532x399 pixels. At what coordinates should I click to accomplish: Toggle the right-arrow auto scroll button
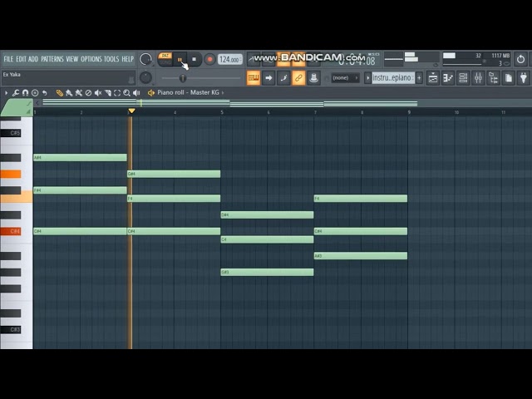coord(268,78)
